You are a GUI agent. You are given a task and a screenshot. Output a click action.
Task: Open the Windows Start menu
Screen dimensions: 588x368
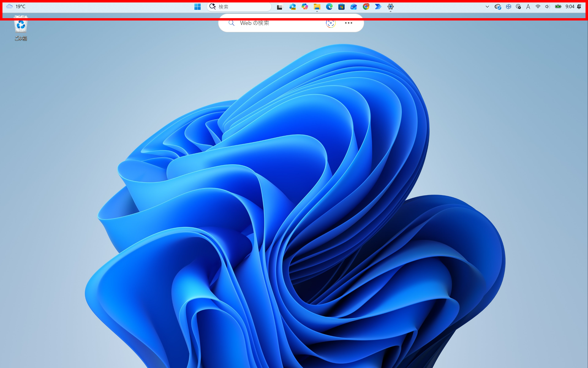197,7
